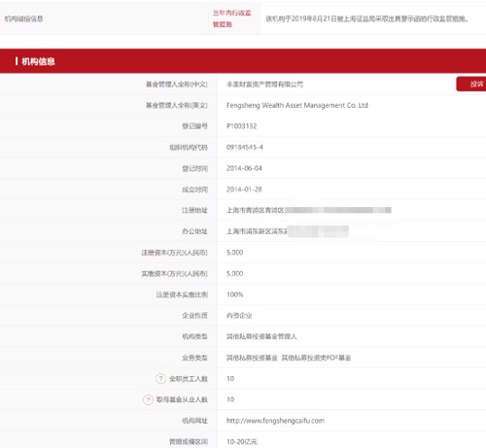Screen dimensions: 486x448
Task: Select registration number P1003132
Action: click(x=241, y=126)
